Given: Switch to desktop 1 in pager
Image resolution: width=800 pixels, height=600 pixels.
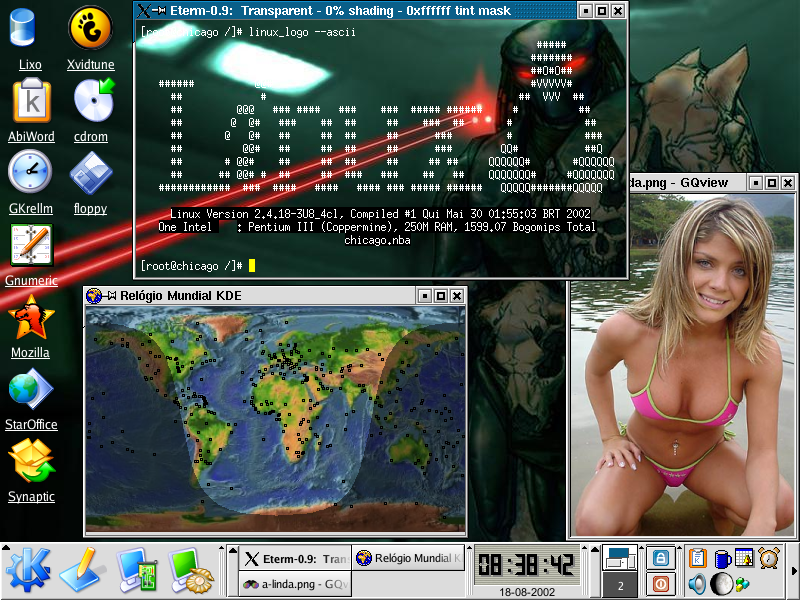Looking at the screenshot, I should (620, 558).
